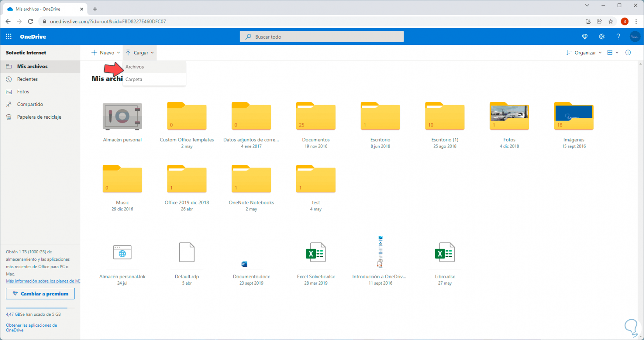The image size is (644, 340).
Task: Open the Introducción a OneDriv... file thumbnail
Action: pyautogui.click(x=380, y=252)
